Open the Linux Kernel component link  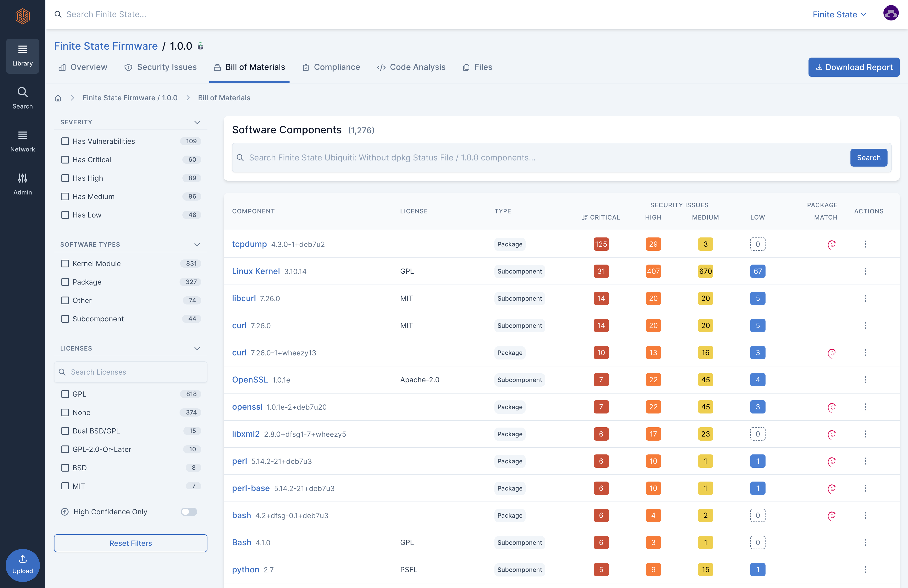[256, 271]
